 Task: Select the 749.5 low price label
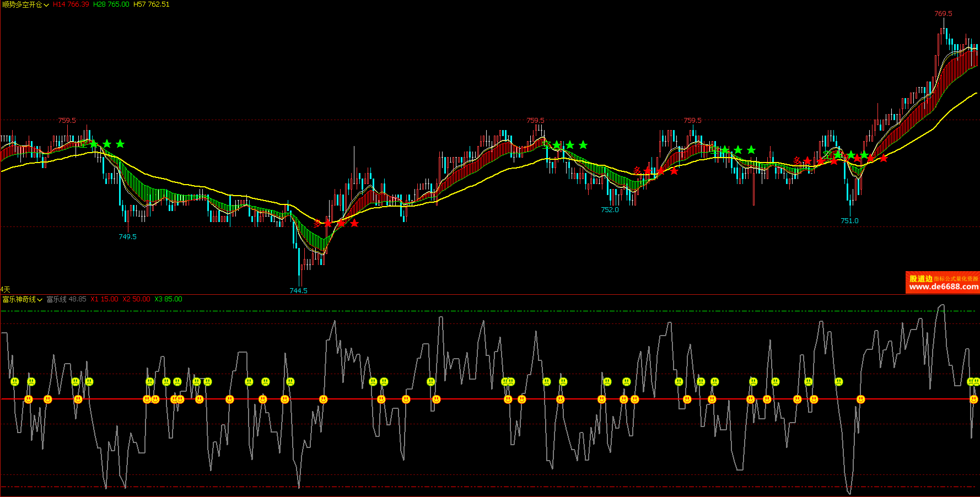coord(127,236)
